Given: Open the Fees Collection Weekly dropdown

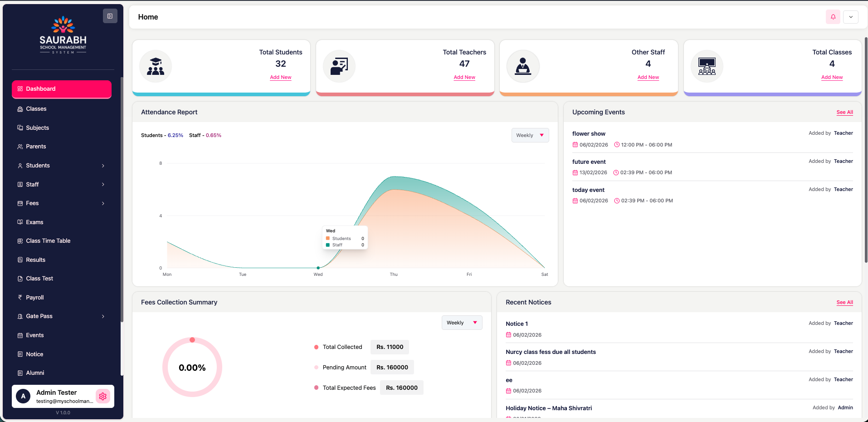Looking at the screenshot, I should coord(462,323).
